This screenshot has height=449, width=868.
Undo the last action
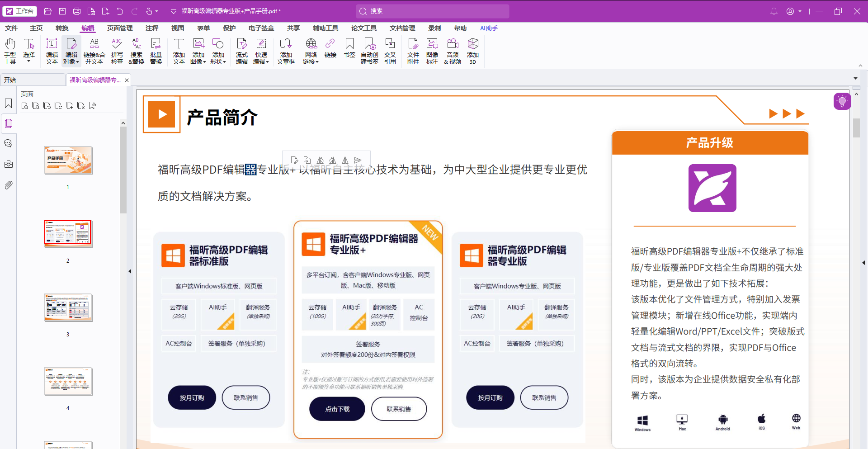(x=120, y=11)
